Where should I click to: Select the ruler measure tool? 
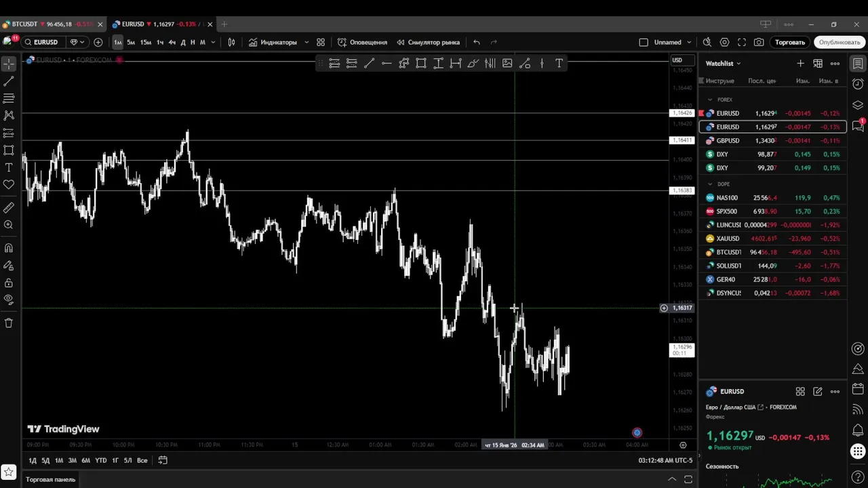(9, 207)
